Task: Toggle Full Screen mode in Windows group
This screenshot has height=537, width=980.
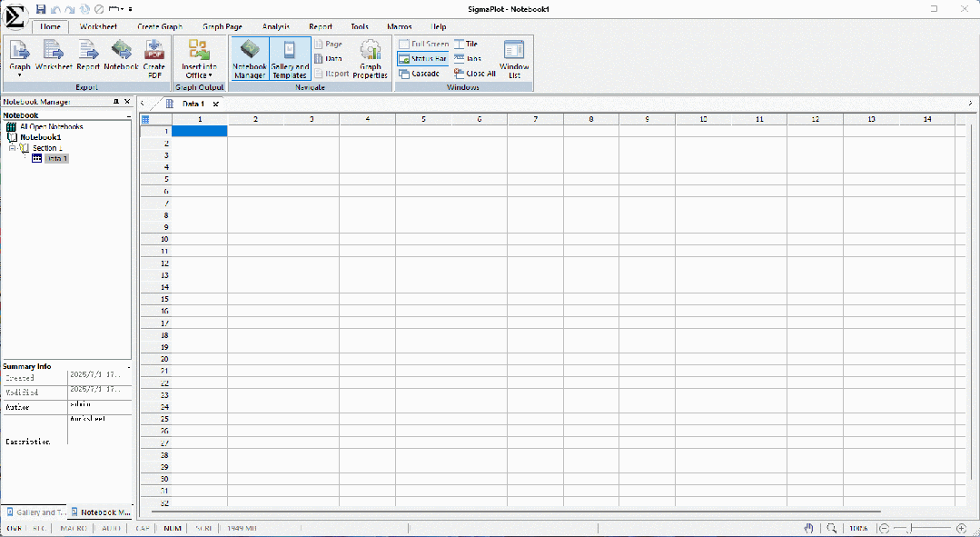Action: pyautogui.click(x=423, y=44)
